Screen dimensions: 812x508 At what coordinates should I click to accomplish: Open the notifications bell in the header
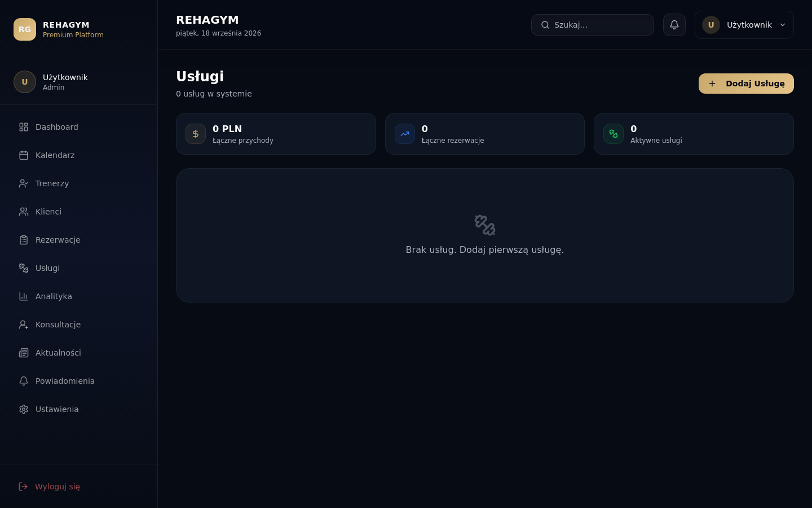coord(674,25)
